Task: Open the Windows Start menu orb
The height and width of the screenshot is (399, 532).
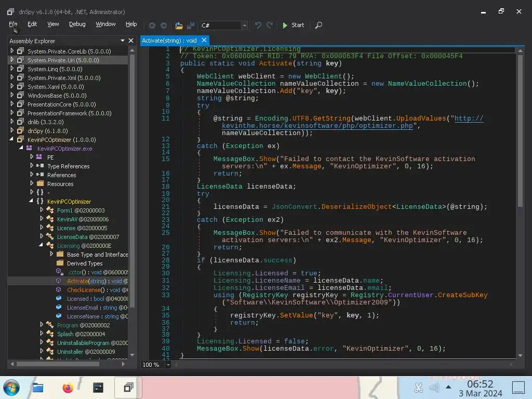Action: coord(11,388)
